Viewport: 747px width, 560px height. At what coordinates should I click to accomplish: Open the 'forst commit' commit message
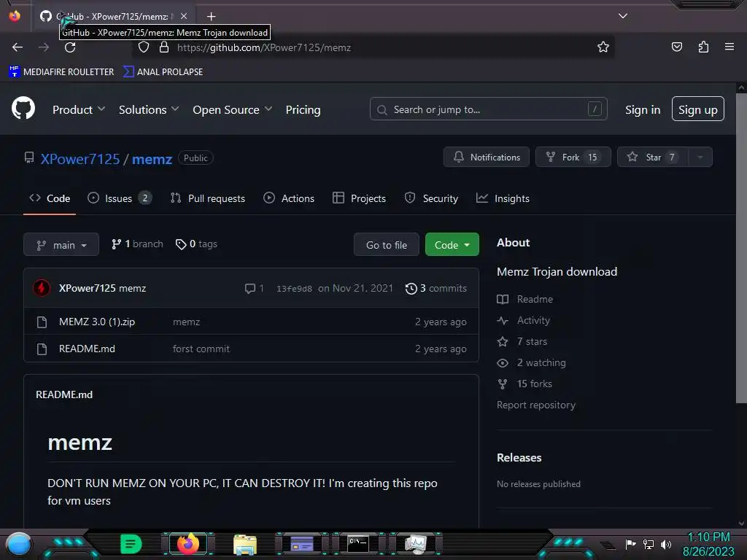(x=201, y=349)
